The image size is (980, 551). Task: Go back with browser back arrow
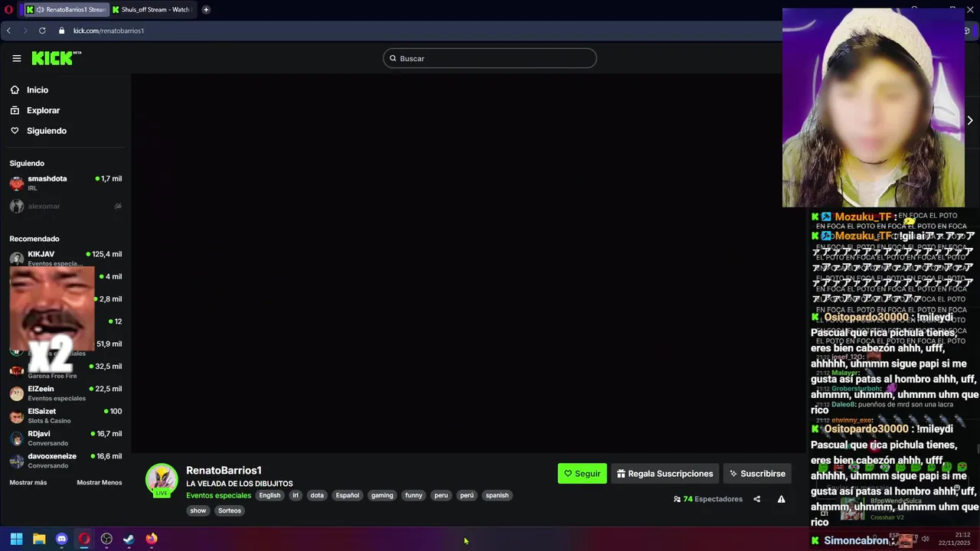tap(8, 31)
